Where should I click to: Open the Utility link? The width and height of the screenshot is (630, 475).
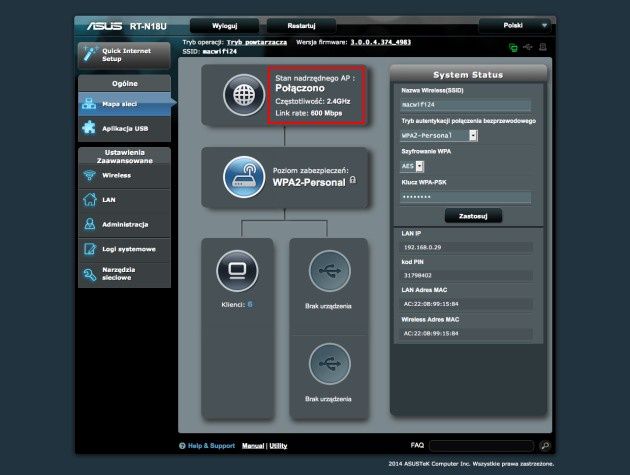(278, 446)
